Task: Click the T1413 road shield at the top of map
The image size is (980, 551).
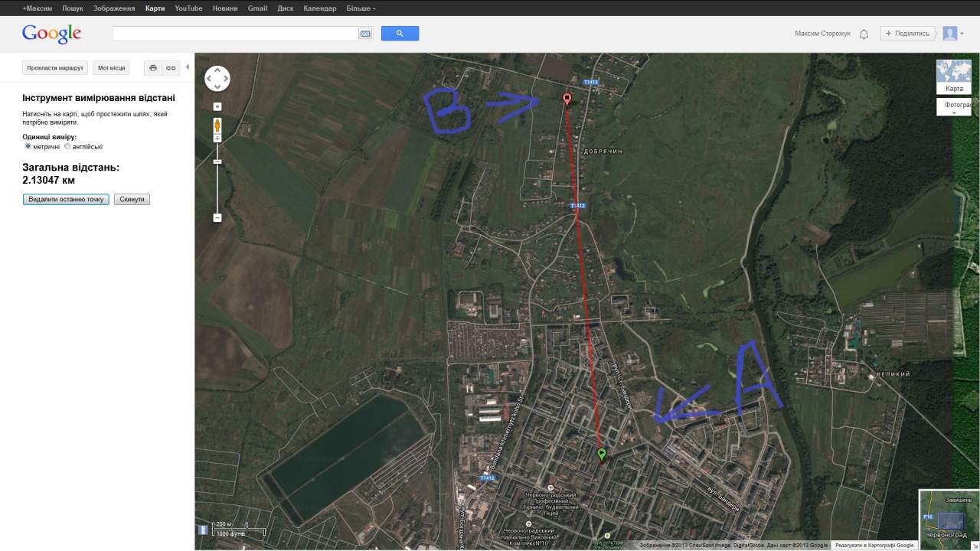Action: point(590,82)
